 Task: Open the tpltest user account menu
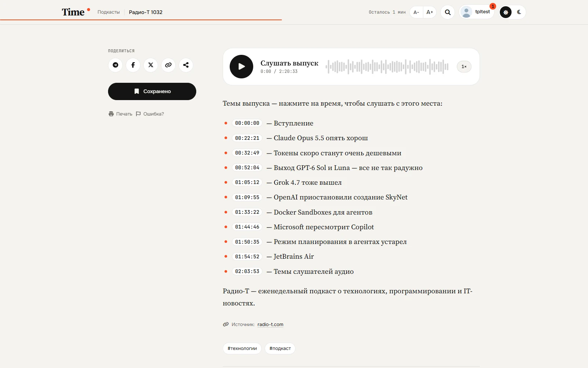point(476,12)
